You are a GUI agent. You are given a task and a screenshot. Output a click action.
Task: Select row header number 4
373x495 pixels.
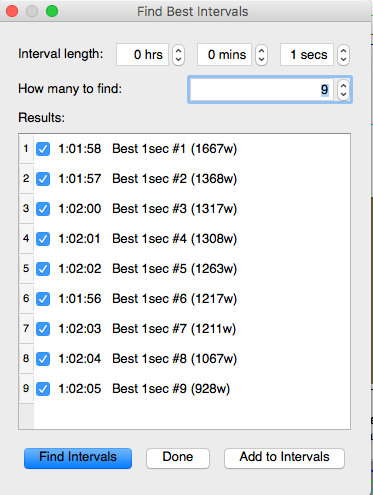pos(26,239)
